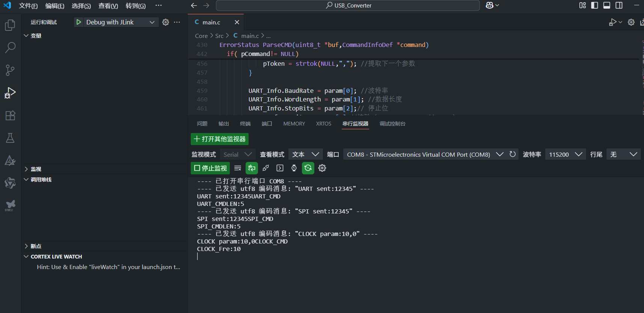Image resolution: width=644 pixels, height=313 pixels.
Task: Toggle the terminal mode button in serial monitor
Action: coord(280,168)
